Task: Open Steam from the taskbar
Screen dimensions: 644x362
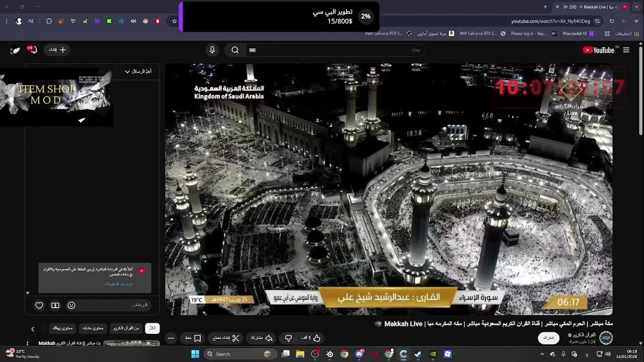Action: coord(418,354)
